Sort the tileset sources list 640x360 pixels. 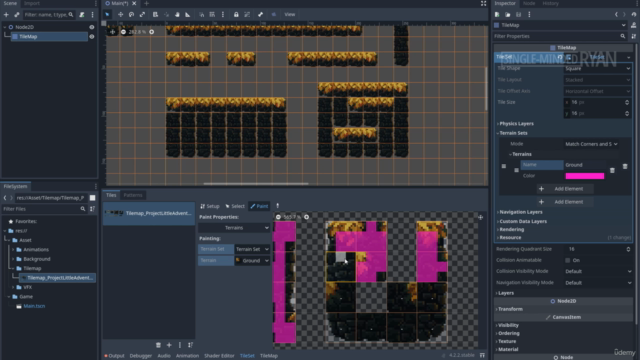(x=190, y=345)
